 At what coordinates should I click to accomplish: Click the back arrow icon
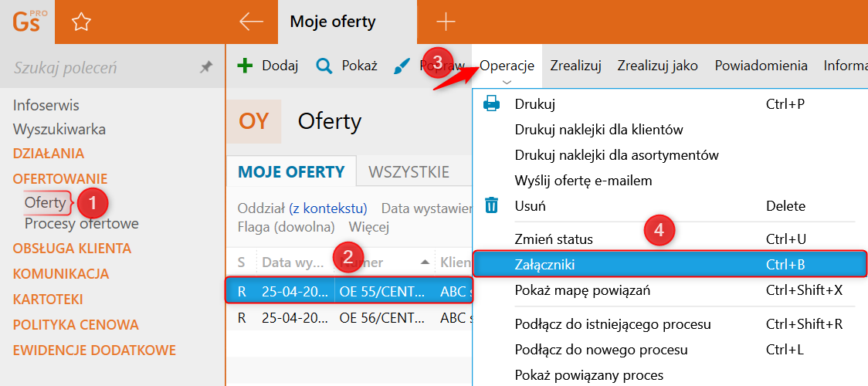coord(252,22)
